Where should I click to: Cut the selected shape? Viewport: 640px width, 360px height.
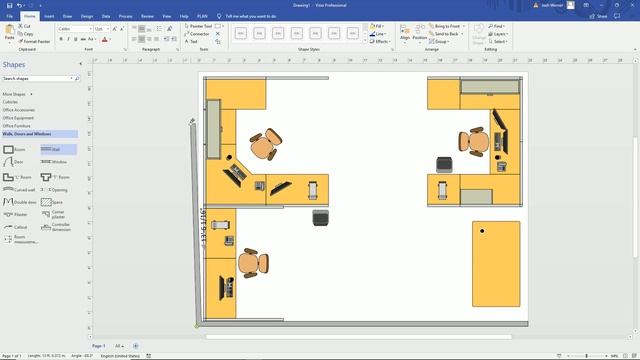pyautogui.click(x=24, y=26)
